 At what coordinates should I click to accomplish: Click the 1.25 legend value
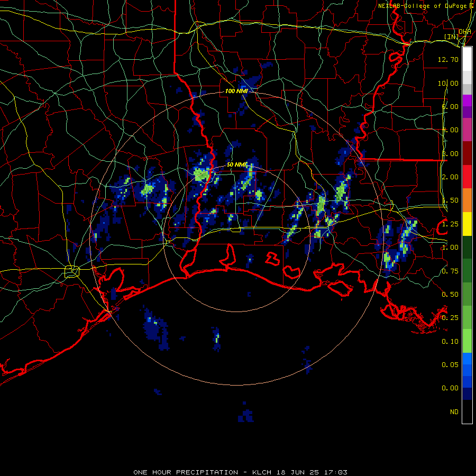coord(450,224)
